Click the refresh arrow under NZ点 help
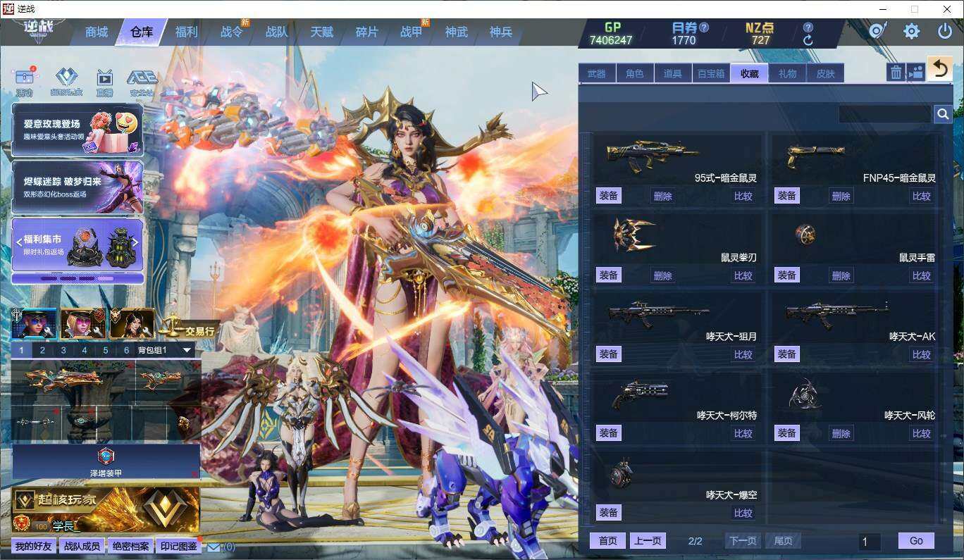The width and height of the screenshot is (964, 560). point(808,40)
